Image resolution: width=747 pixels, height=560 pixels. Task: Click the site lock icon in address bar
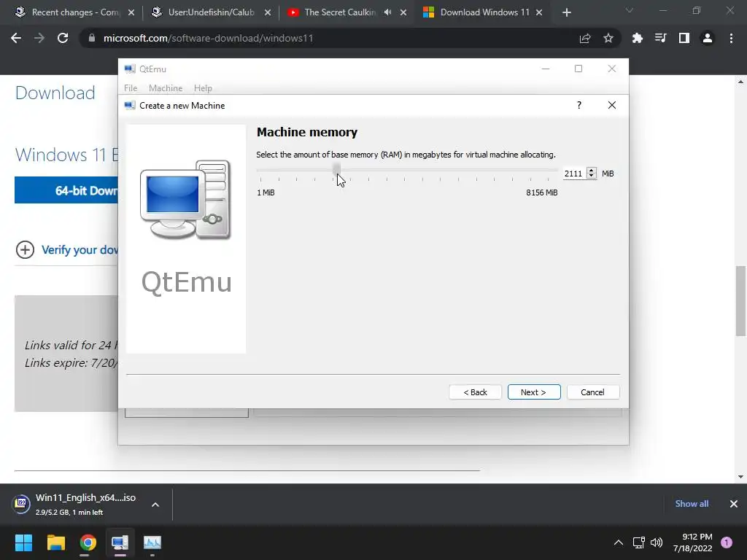[92, 38]
